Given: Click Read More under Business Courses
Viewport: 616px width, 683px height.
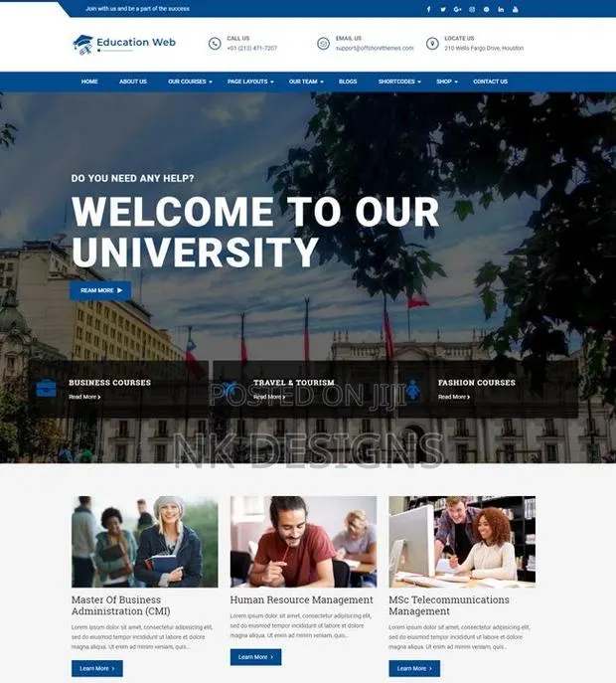Looking at the screenshot, I should 84,397.
